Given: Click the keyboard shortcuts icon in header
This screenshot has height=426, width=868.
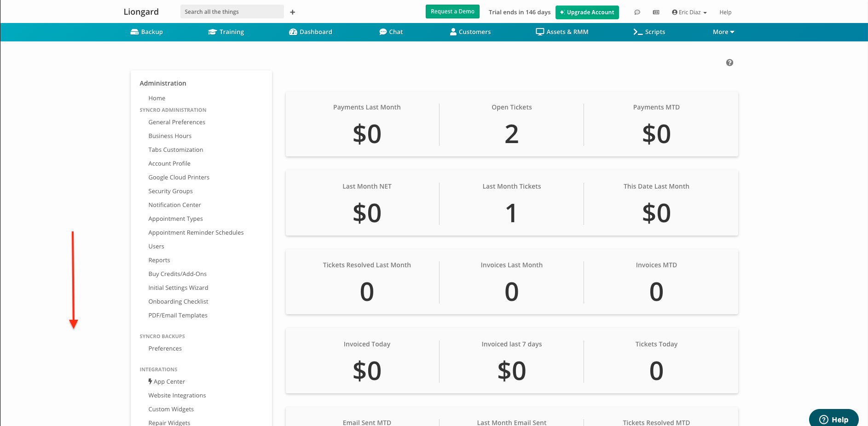Looking at the screenshot, I should click(x=656, y=12).
